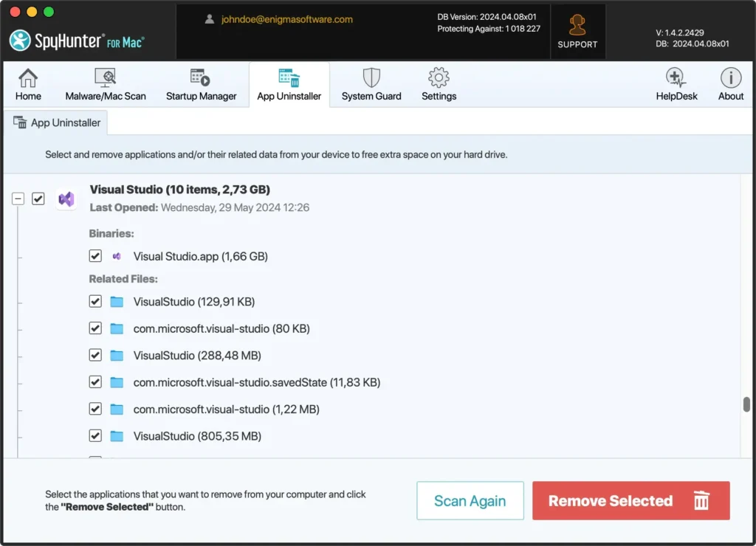The width and height of the screenshot is (756, 546).
Task: Uncheck Visual Studio.app (1,66 GB) checkbox
Action: coord(95,256)
